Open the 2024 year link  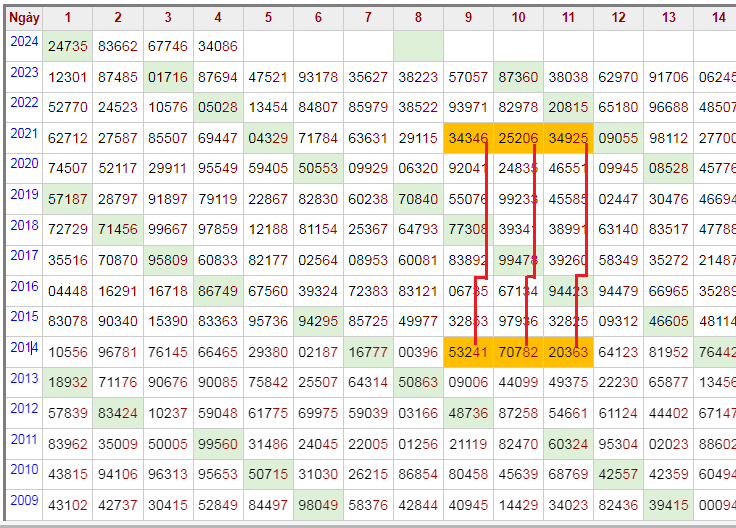24,41
